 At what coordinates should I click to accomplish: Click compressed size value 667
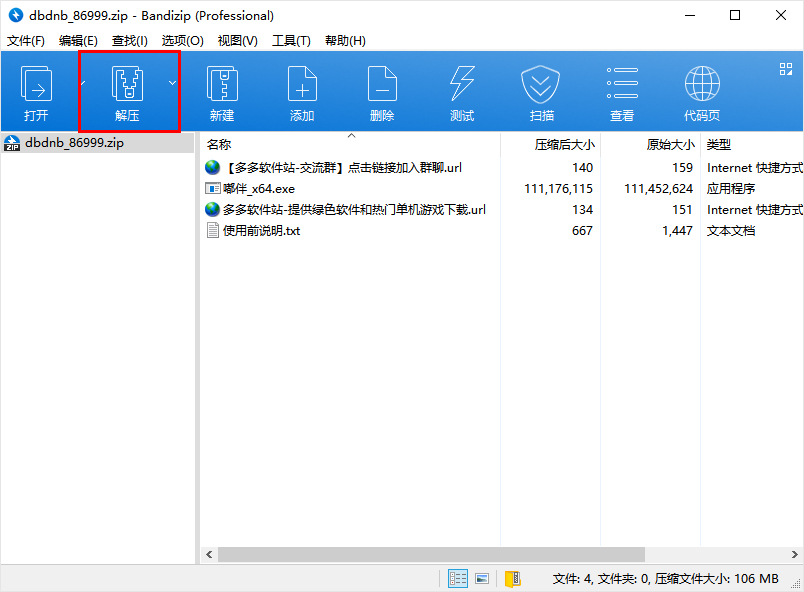(x=582, y=231)
